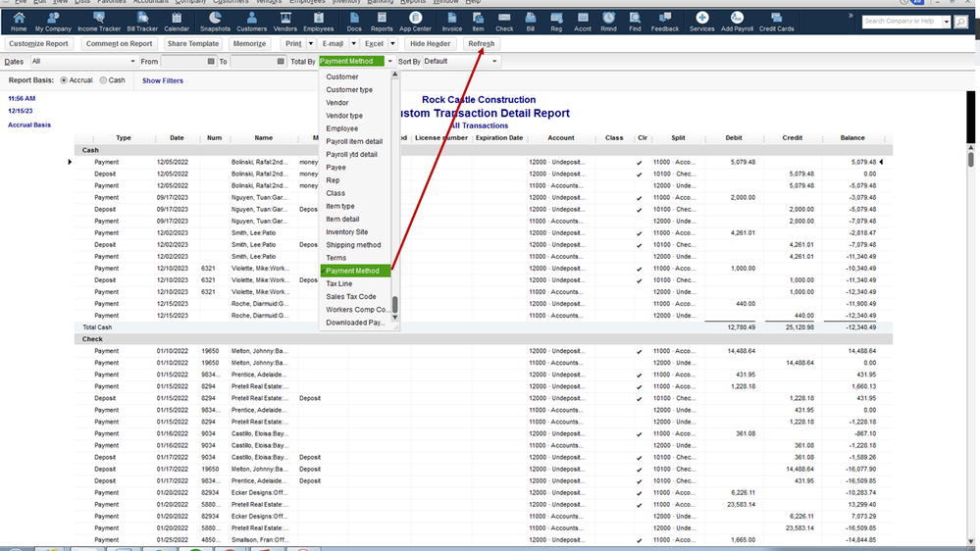Create Invoice via toolbar icon
The width and height of the screenshot is (980, 551).
(452, 22)
